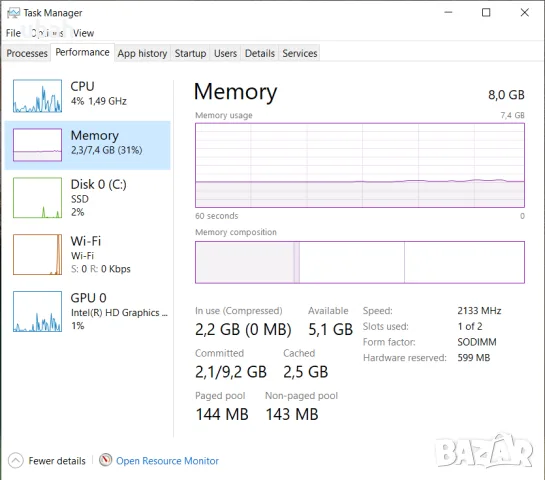545x480 pixels.
Task: Open the View menu
Action: coord(83,33)
